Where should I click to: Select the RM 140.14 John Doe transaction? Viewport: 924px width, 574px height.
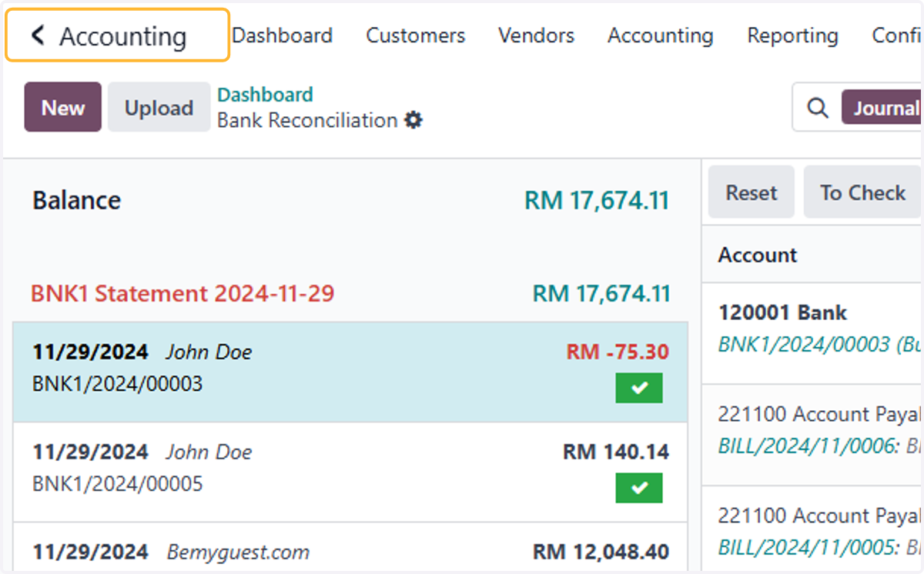[x=350, y=472]
